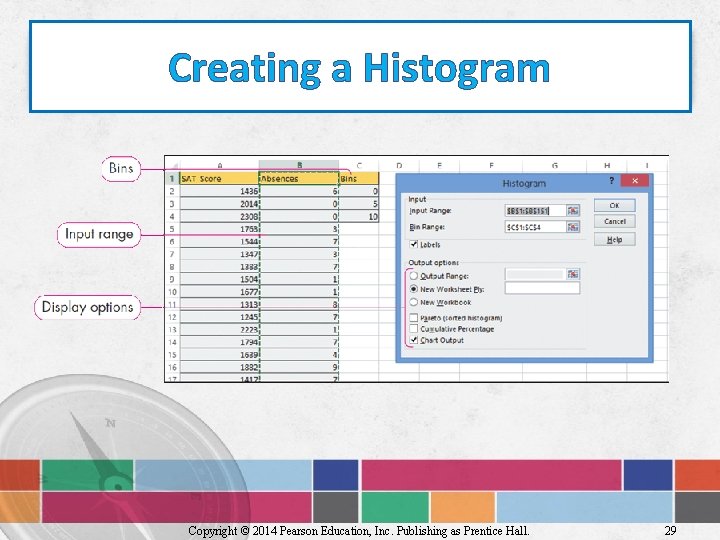The width and height of the screenshot is (720, 540).
Task: Click the cell containing 1436
Action: (x=219, y=191)
